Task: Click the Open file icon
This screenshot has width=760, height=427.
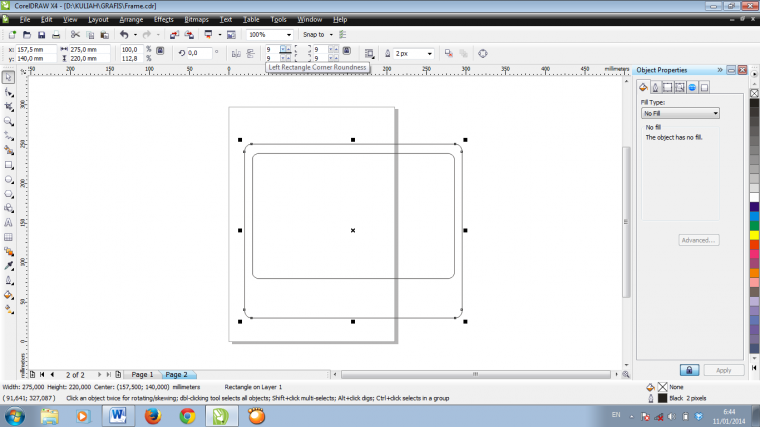Action: point(27,35)
